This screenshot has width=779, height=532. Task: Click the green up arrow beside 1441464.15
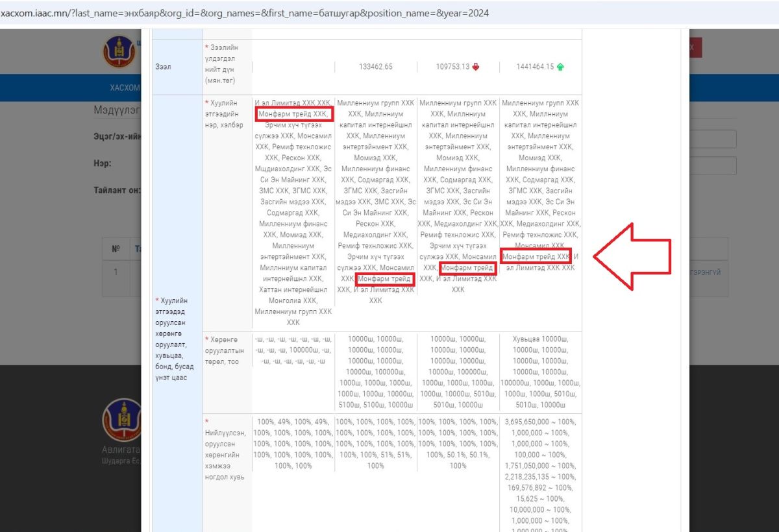click(x=560, y=67)
